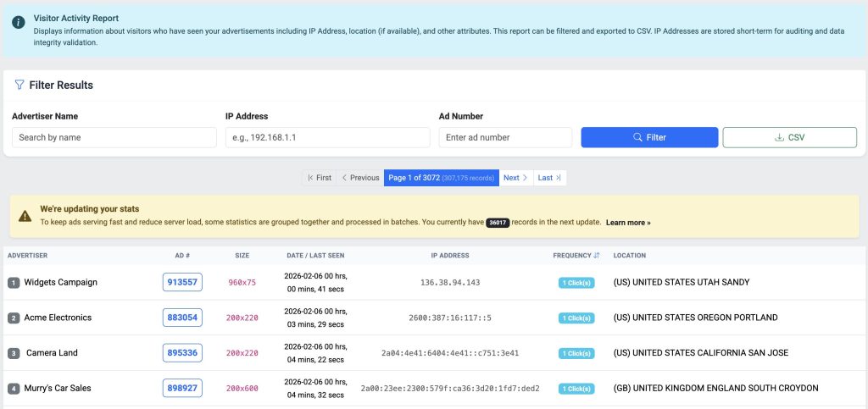Open ad number 913557
Image resolution: width=868 pixels, height=409 pixels.
182,283
